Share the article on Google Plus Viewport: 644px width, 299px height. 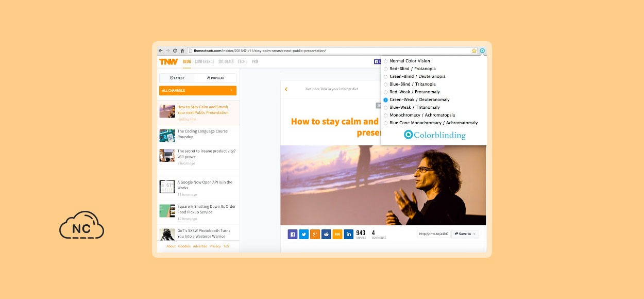click(315, 234)
